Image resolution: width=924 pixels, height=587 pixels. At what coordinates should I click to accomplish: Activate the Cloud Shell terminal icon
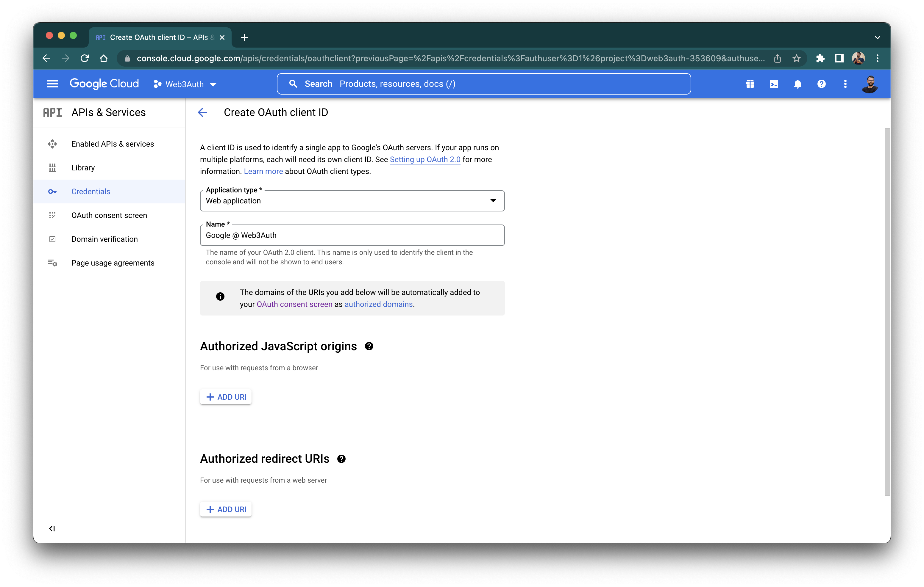tap(774, 84)
